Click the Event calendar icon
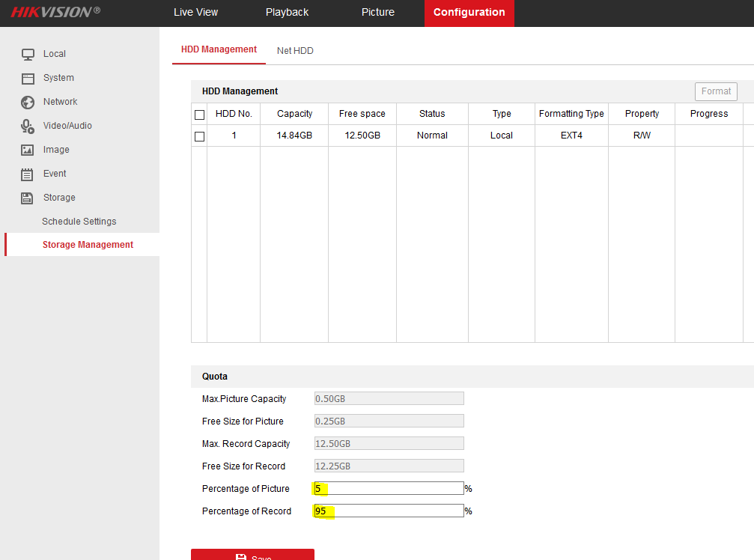Viewport: 754px width, 560px height. click(28, 174)
